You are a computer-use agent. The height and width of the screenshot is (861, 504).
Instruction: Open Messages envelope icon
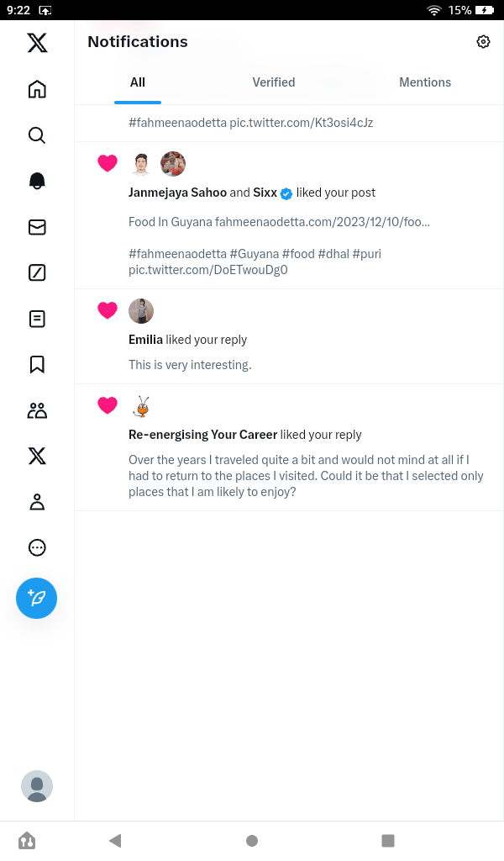37,227
